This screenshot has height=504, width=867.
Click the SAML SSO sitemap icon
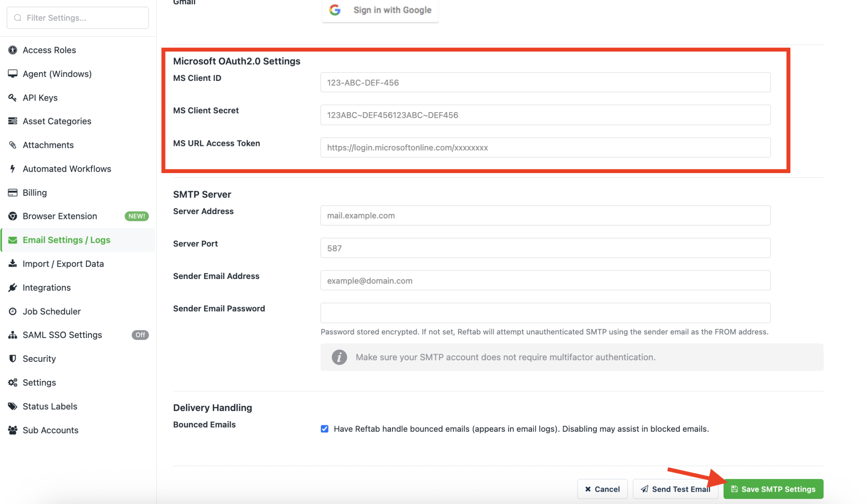[13, 335]
